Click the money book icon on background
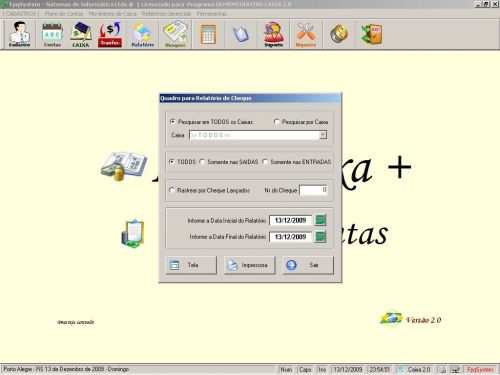500x375 pixels. [x=124, y=166]
